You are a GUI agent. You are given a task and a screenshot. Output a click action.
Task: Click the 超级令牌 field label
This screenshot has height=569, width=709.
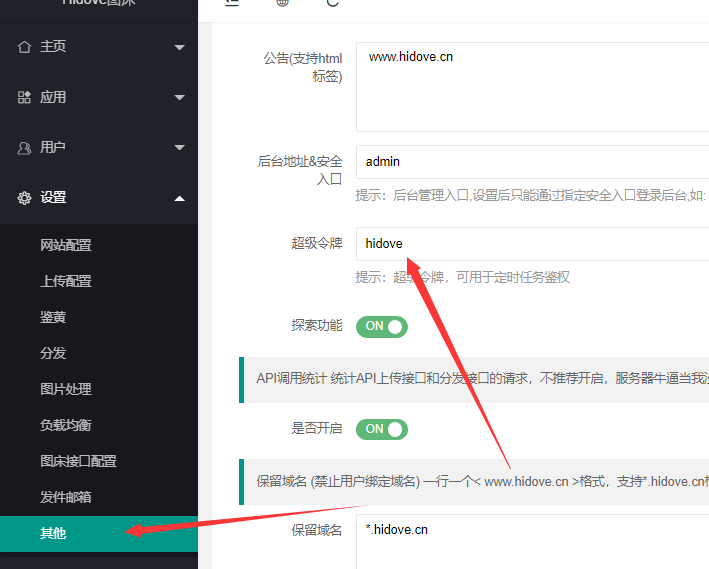317,243
